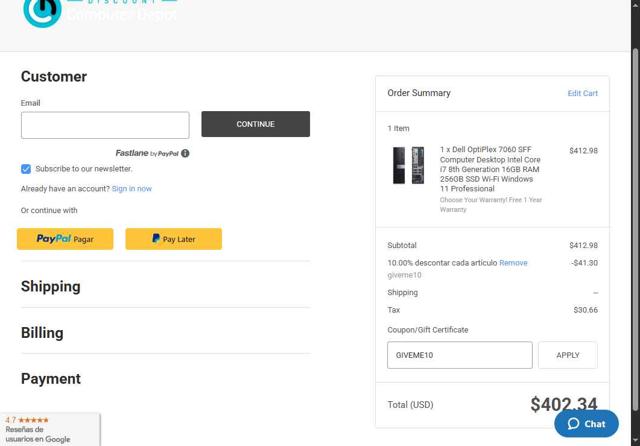
Task: Pay with the PayPal Pagar button
Action: [65, 239]
